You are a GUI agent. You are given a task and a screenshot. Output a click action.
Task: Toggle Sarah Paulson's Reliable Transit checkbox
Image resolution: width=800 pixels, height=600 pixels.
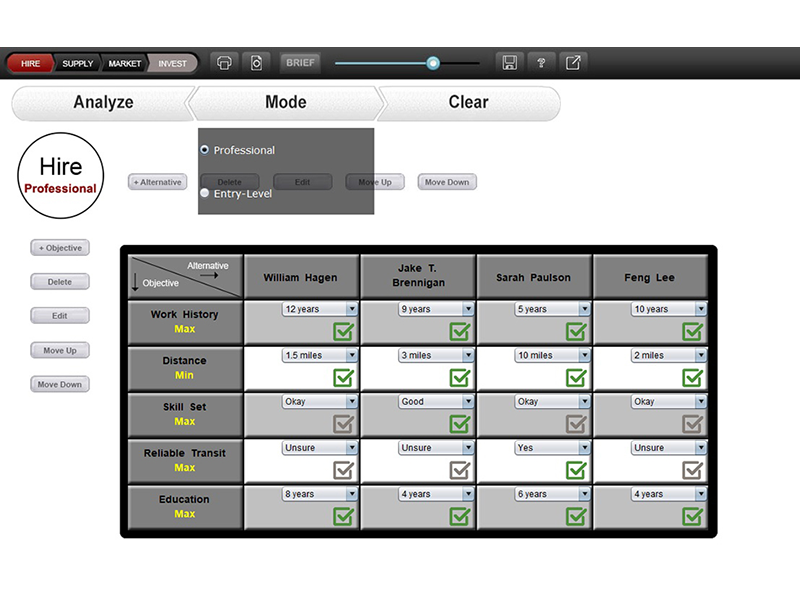[576, 470]
